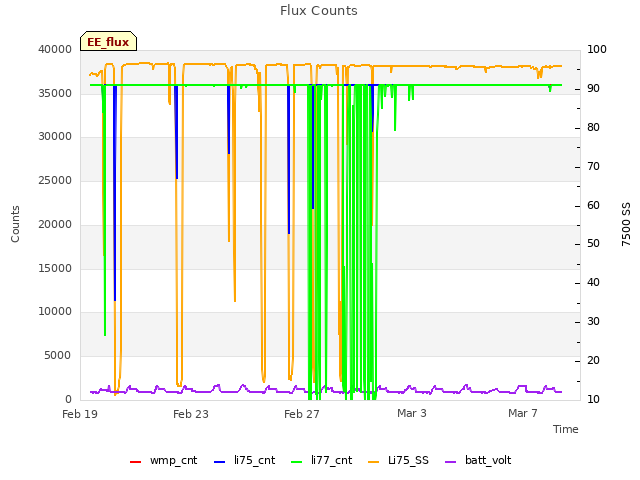Click the red wmp_cnt legend swatch
The image size is (640, 480).
point(135,462)
